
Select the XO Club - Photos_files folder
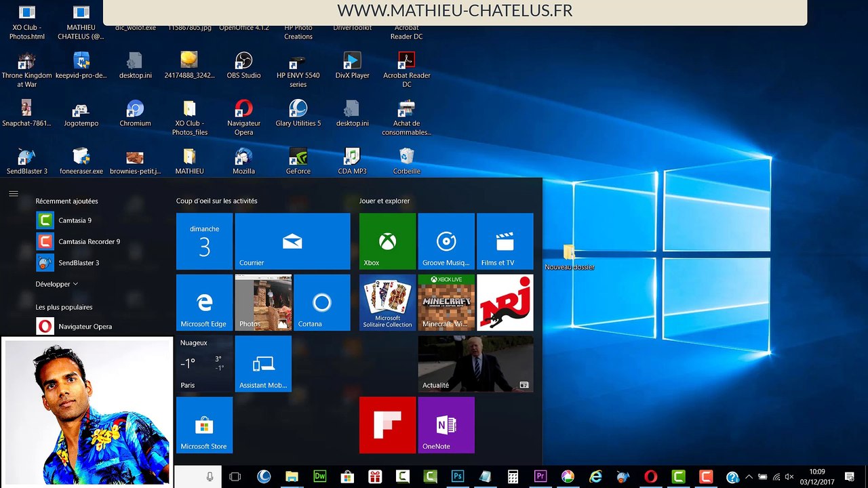(x=189, y=118)
